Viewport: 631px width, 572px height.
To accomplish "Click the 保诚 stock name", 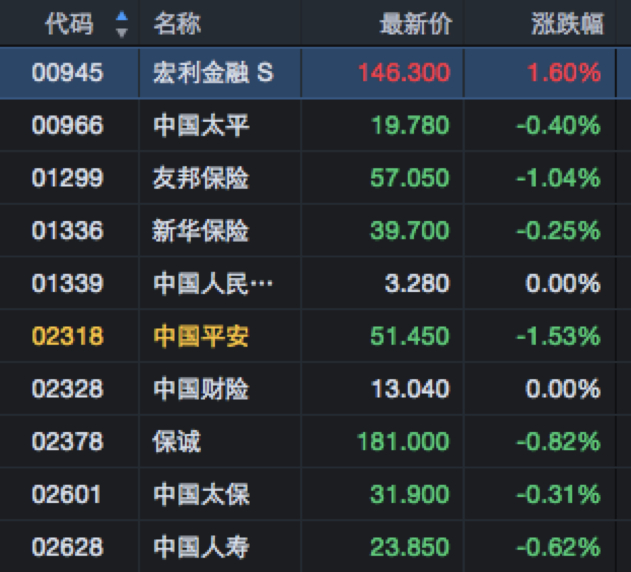I will (x=177, y=442).
